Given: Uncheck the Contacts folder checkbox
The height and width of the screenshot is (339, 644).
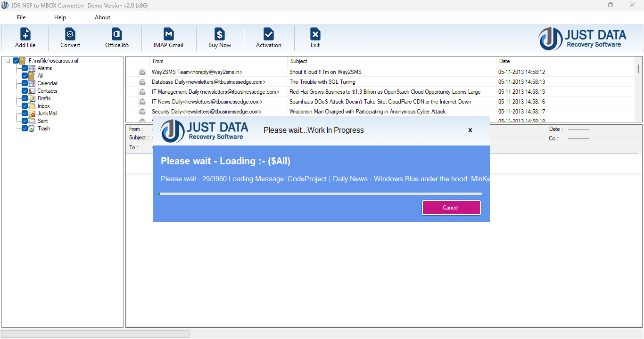Looking at the screenshot, I should [x=25, y=91].
